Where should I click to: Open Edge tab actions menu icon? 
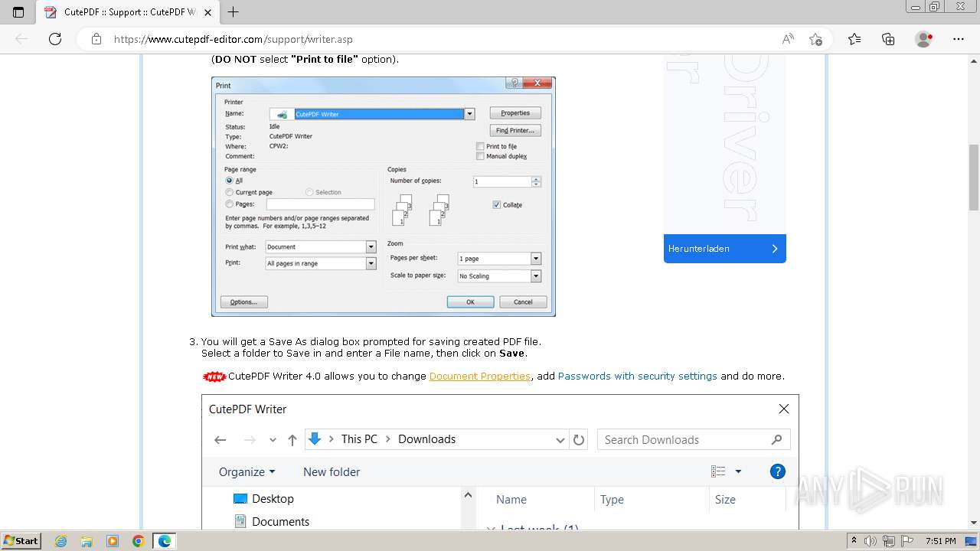coord(18,11)
